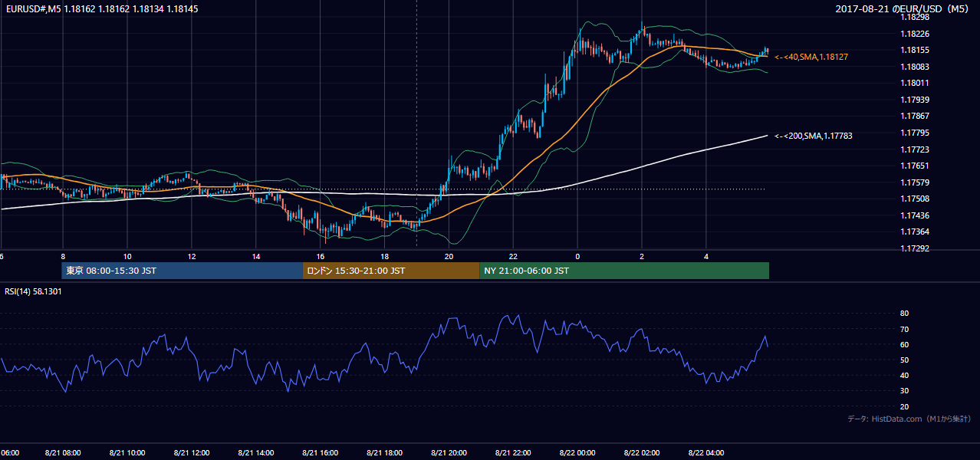
Task: Click RSI scale value 80
Action: pyautogui.click(x=905, y=314)
